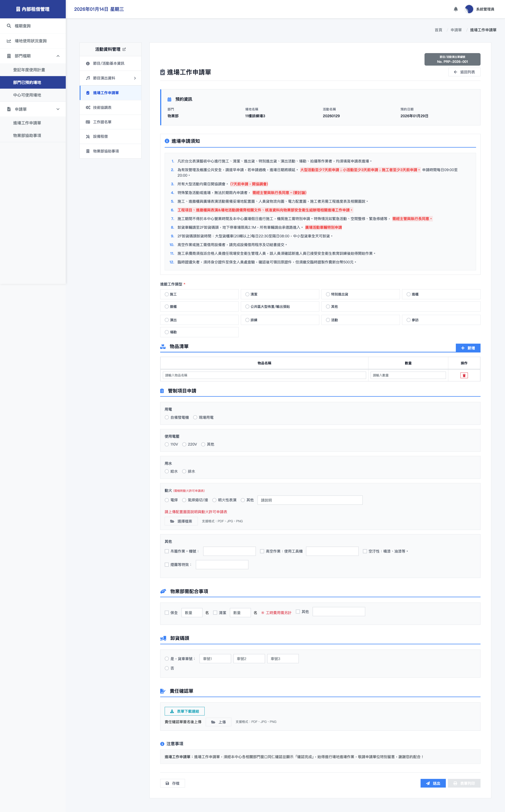Click the 新增 add item button
The height and width of the screenshot is (812, 505).
point(468,348)
